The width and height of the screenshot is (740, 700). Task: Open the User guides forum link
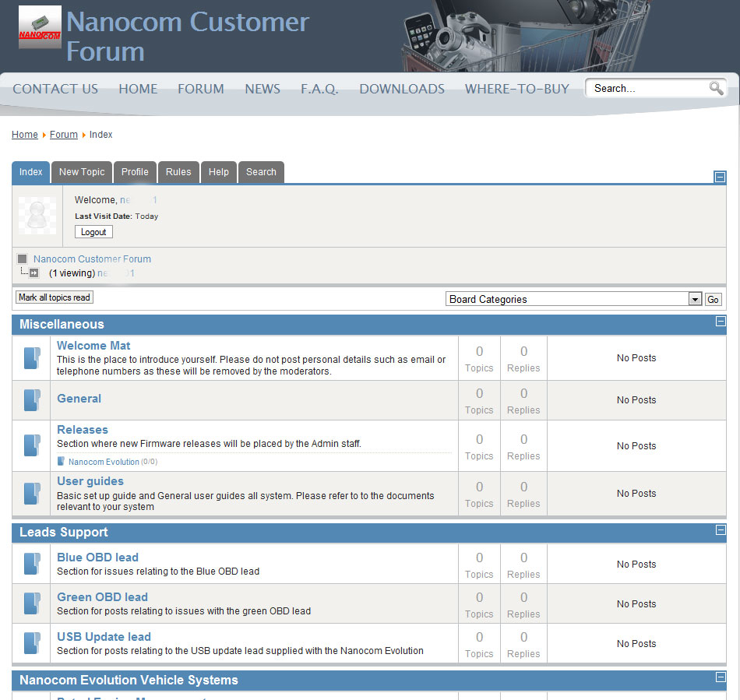tap(90, 481)
